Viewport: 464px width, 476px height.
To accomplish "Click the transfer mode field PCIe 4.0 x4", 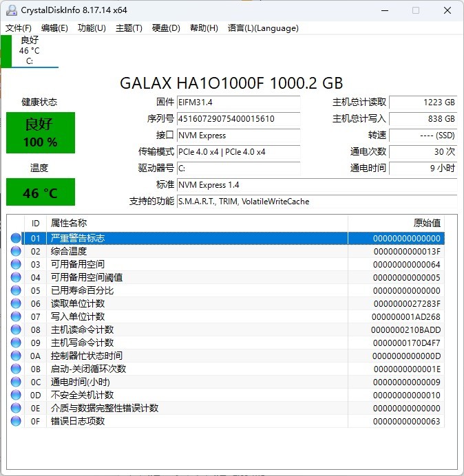I will (x=238, y=152).
